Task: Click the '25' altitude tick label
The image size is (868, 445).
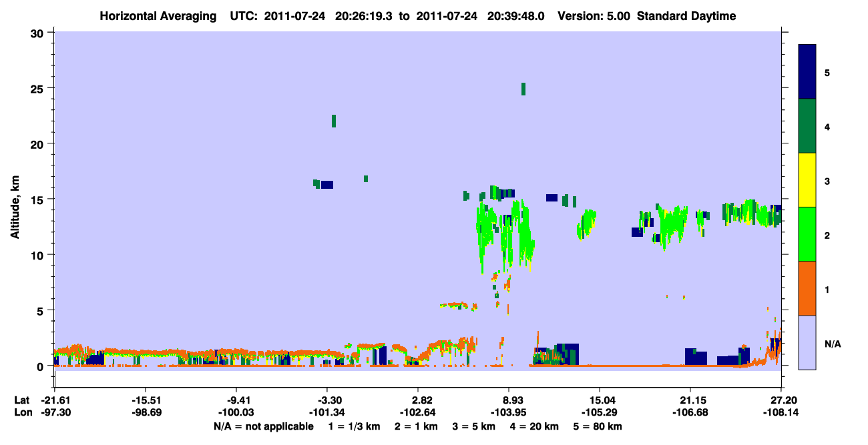Action: pyautogui.click(x=39, y=88)
